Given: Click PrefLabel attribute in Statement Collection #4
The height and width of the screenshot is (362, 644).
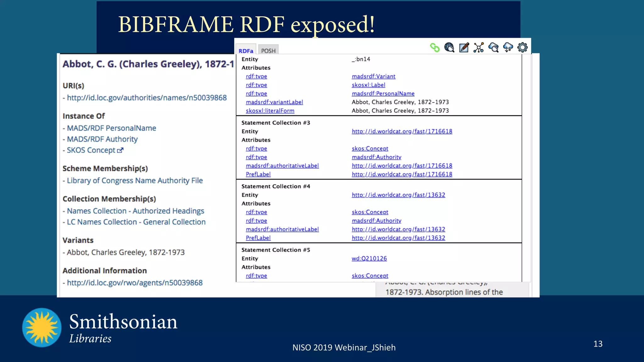Looking at the screenshot, I should tap(258, 238).
